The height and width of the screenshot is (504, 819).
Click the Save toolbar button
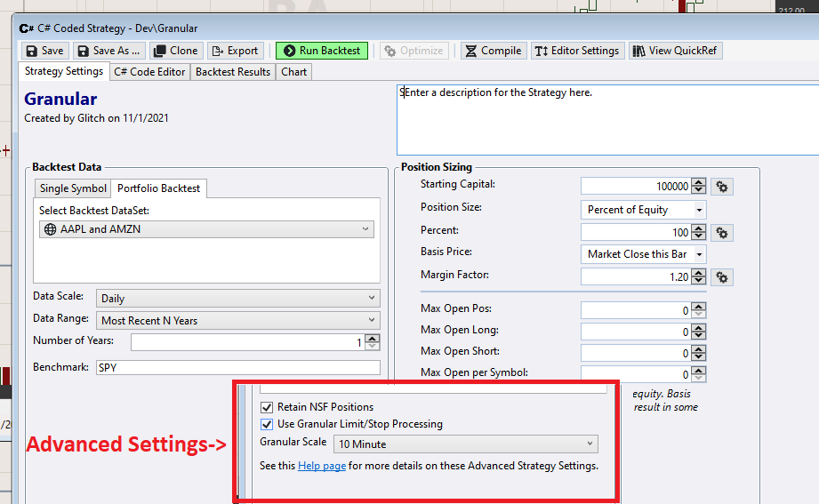click(44, 51)
